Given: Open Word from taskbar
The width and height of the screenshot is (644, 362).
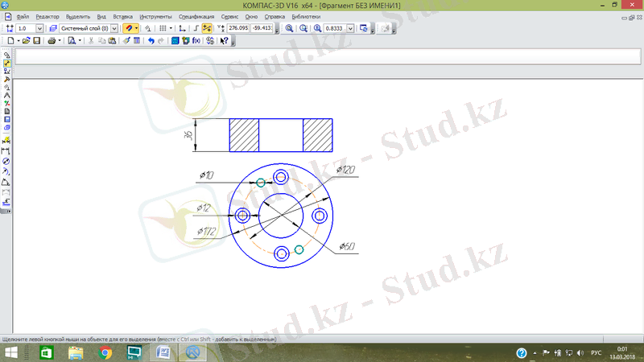Looking at the screenshot, I should tap(163, 352).
